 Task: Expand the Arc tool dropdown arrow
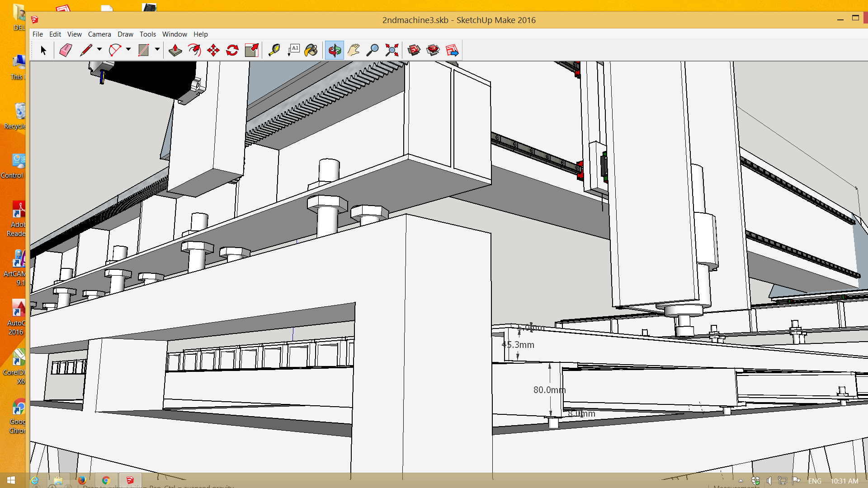pyautogui.click(x=128, y=49)
